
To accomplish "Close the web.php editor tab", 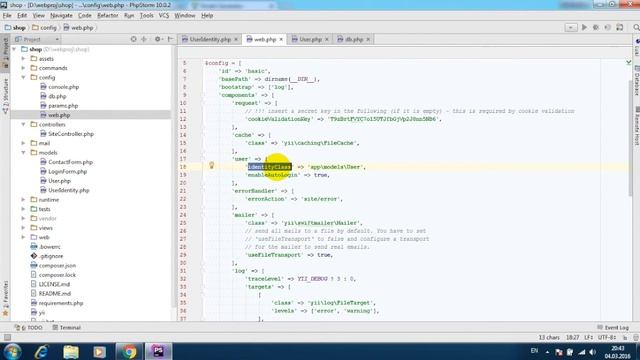I will pyautogui.click(x=281, y=40).
